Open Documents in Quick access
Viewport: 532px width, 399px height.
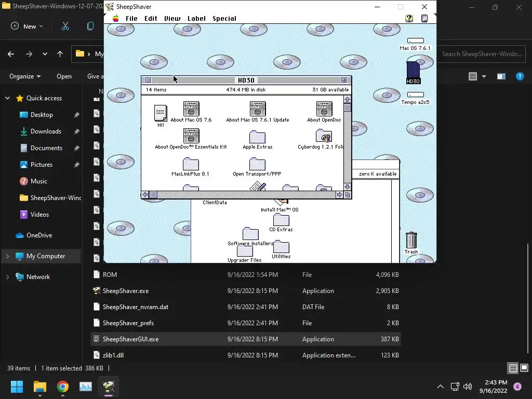point(46,148)
